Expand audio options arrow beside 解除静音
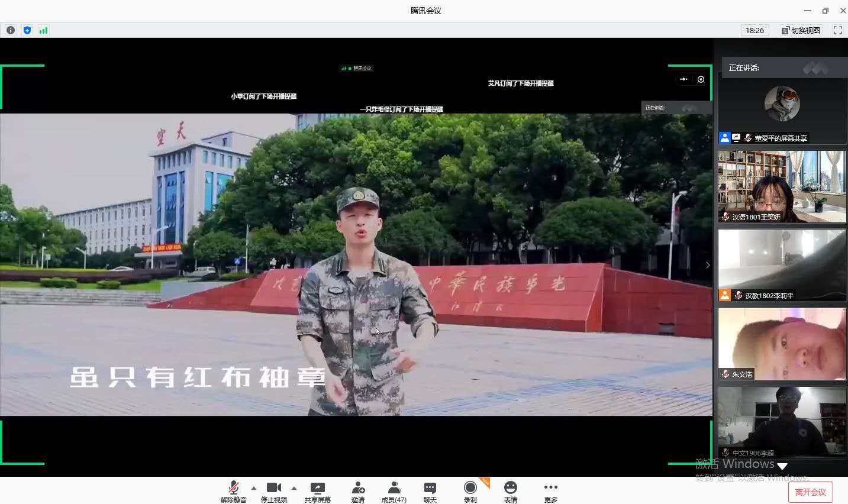Viewport: 848px width, 504px height. click(x=254, y=488)
